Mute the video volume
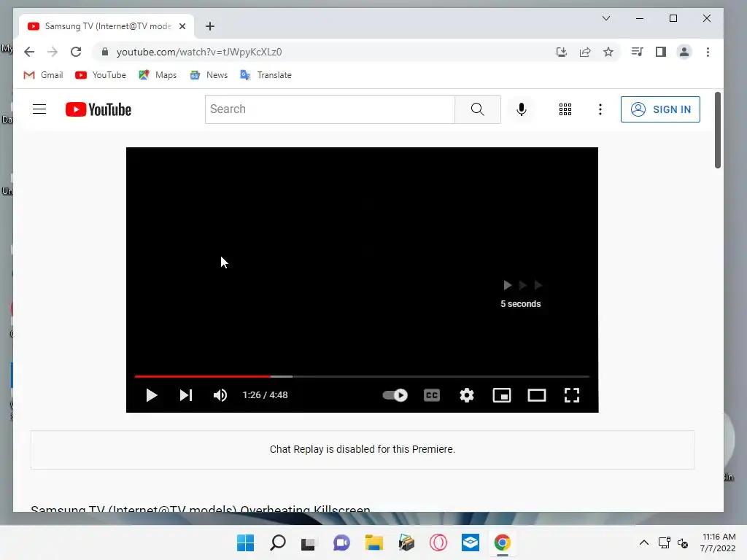Screen dimensions: 747x560 (220, 395)
